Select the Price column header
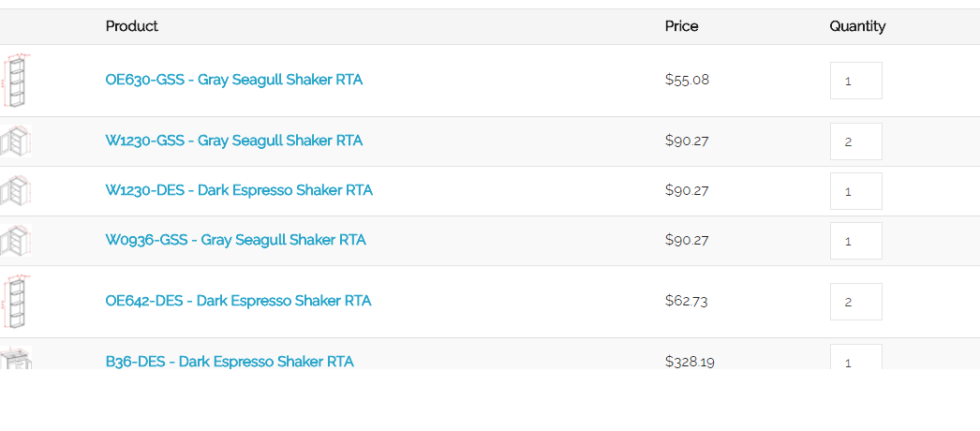The image size is (980, 431). [x=681, y=26]
